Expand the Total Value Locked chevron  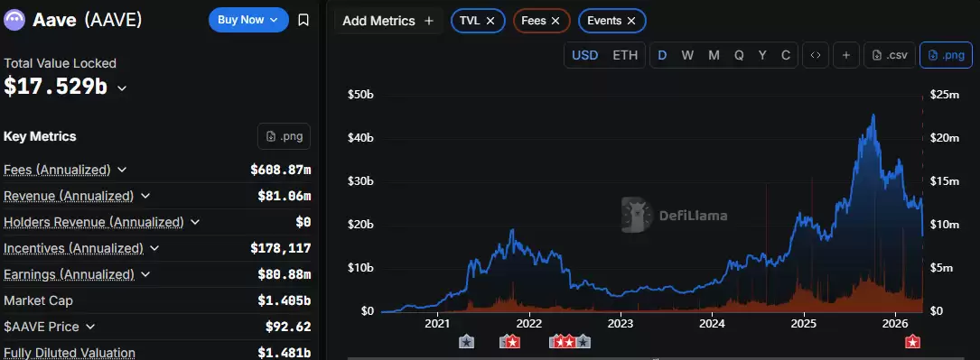tap(122, 88)
